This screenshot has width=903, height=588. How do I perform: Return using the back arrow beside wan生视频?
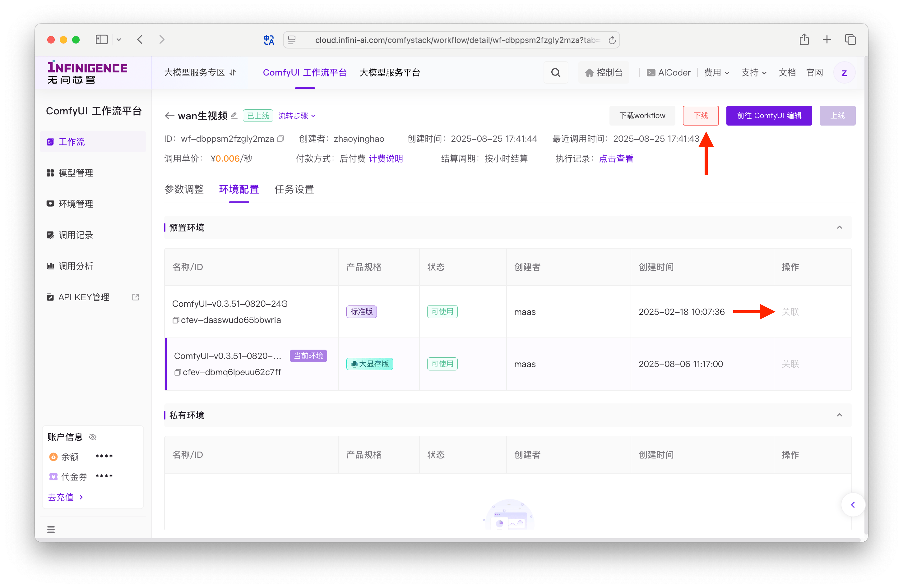click(169, 116)
